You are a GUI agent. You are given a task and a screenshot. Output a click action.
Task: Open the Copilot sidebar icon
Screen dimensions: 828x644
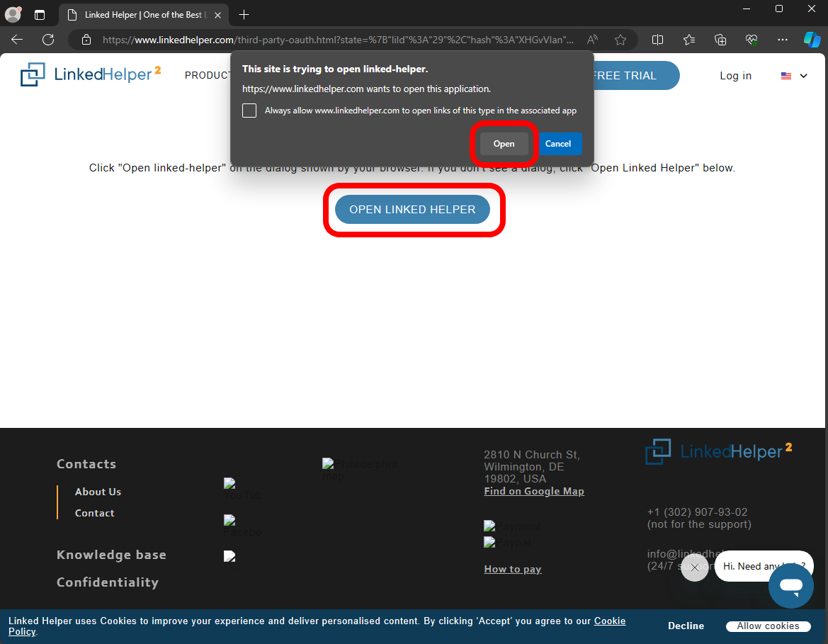812,40
